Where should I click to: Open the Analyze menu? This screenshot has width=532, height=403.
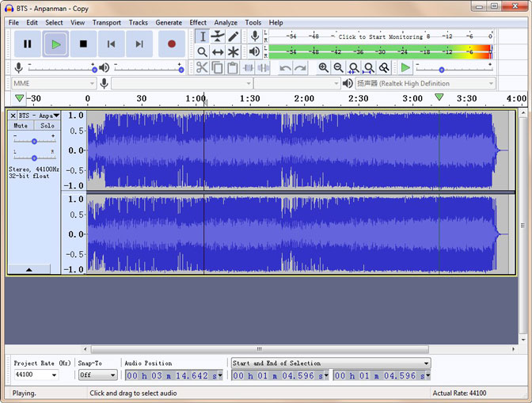(226, 23)
